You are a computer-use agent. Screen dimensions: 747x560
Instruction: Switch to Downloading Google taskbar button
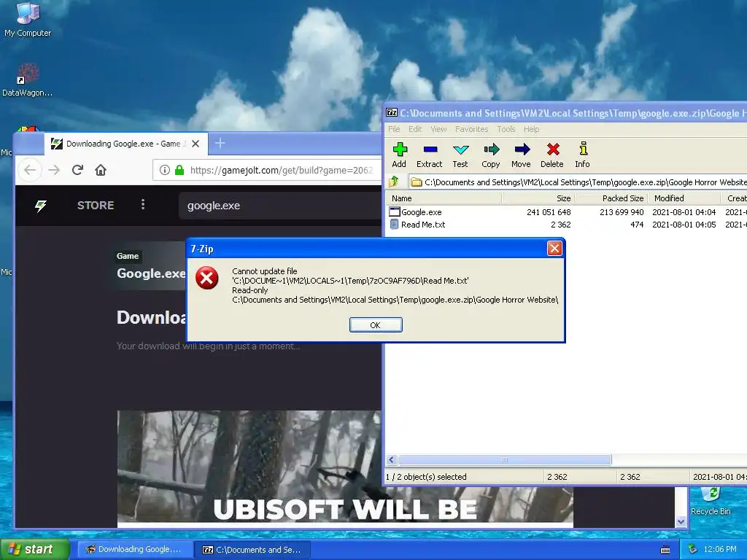[x=135, y=549]
